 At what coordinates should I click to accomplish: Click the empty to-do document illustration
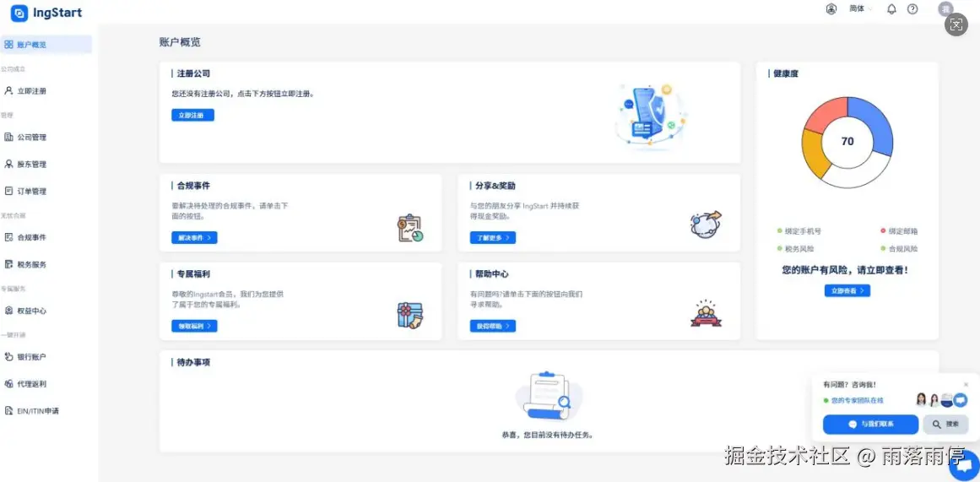[x=549, y=395]
